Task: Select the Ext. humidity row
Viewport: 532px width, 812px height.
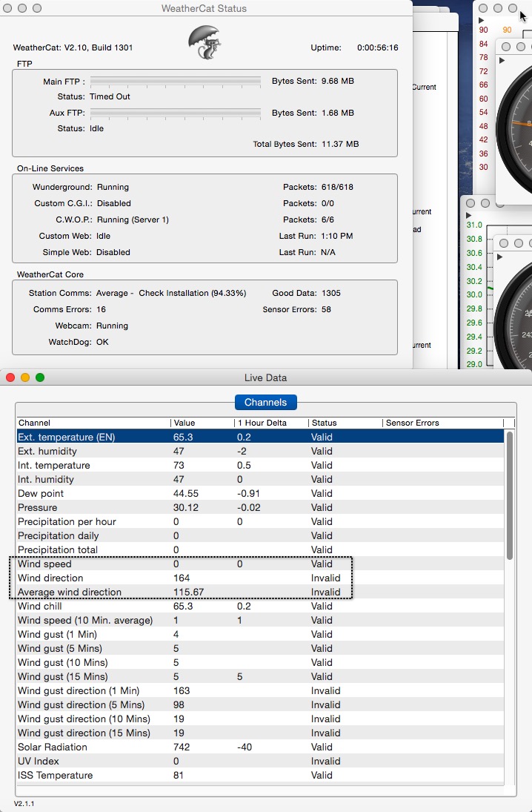Action: [x=260, y=451]
